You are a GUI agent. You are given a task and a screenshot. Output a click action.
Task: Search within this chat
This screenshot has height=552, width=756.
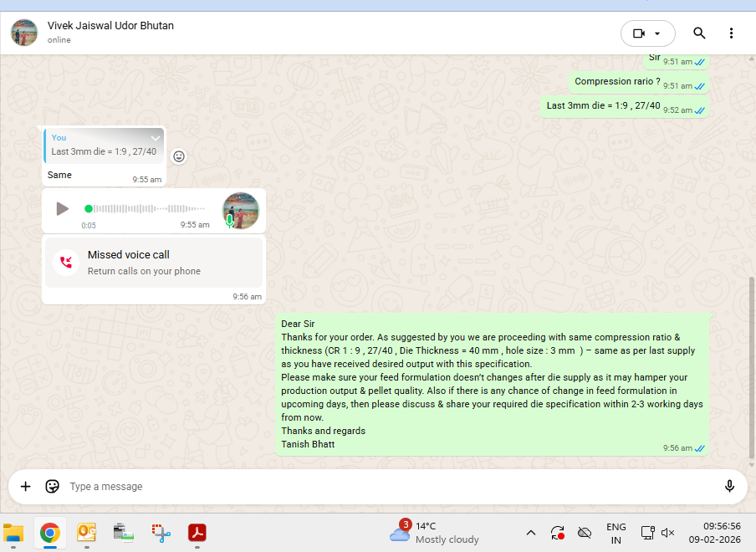coord(699,33)
